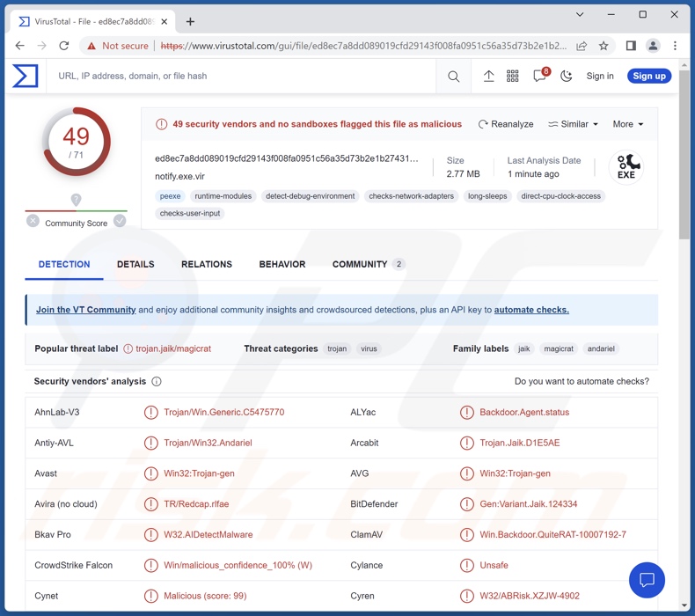Click the long-sleeps tag
The image size is (695, 616).
point(487,196)
